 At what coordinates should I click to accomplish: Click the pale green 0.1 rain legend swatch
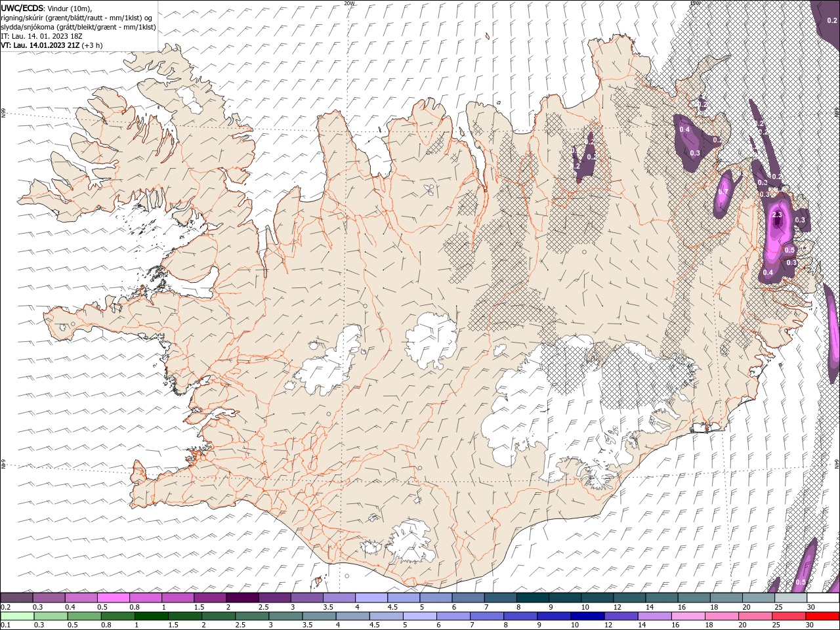(16, 616)
